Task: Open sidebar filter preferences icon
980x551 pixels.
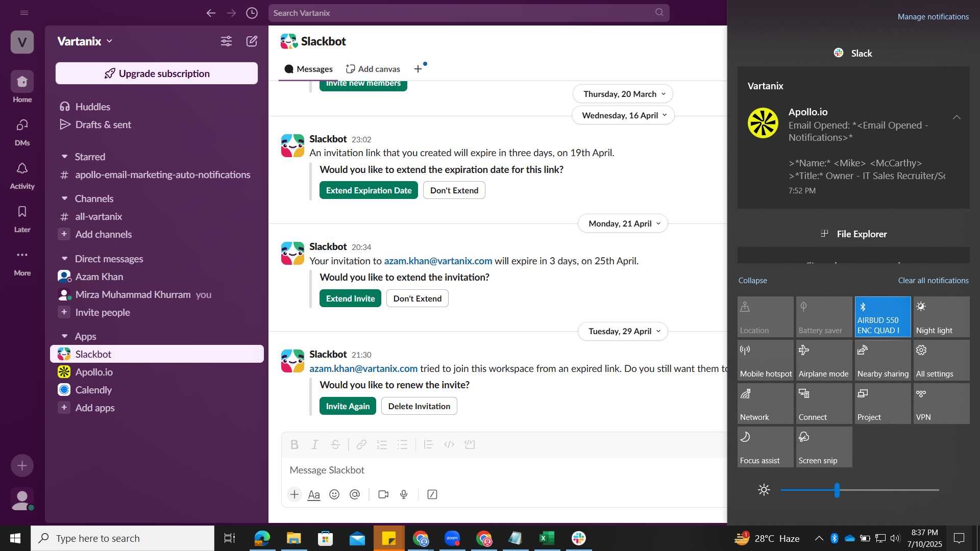Action: point(226,41)
